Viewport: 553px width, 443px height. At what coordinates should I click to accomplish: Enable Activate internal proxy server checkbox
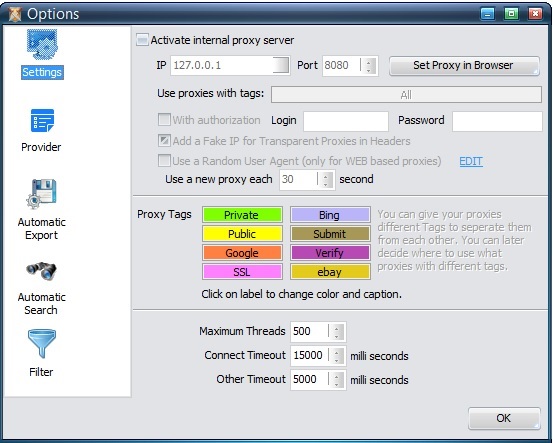pos(142,40)
